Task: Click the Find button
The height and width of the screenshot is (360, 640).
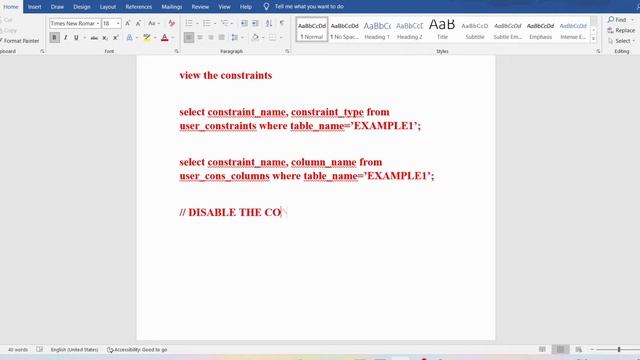Action: click(617, 20)
